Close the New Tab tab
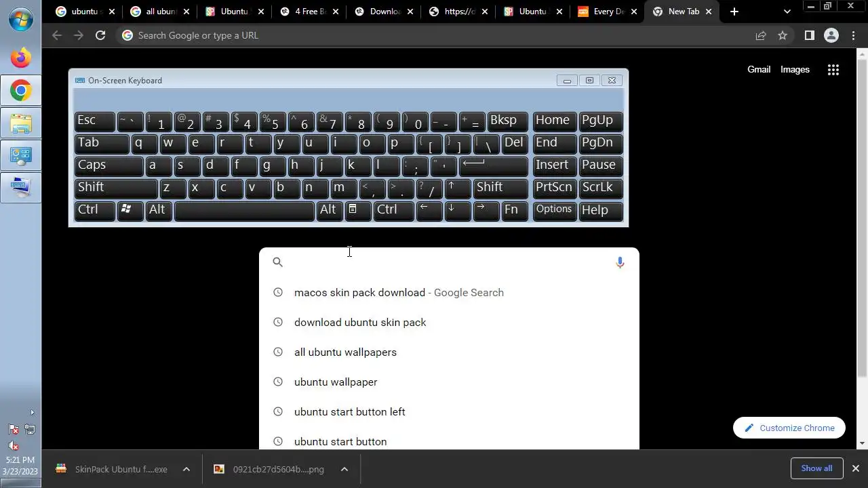868x488 pixels. (x=709, y=12)
